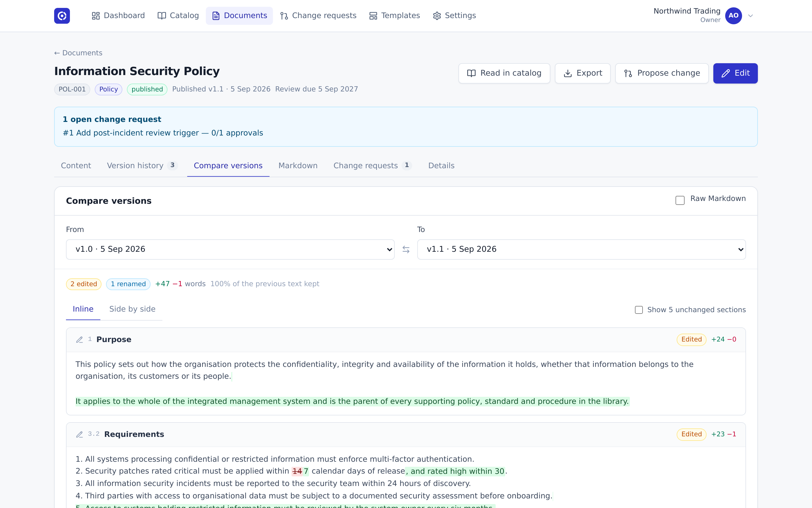Click the Catalog book icon
The width and height of the screenshot is (812, 508).
click(162, 16)
